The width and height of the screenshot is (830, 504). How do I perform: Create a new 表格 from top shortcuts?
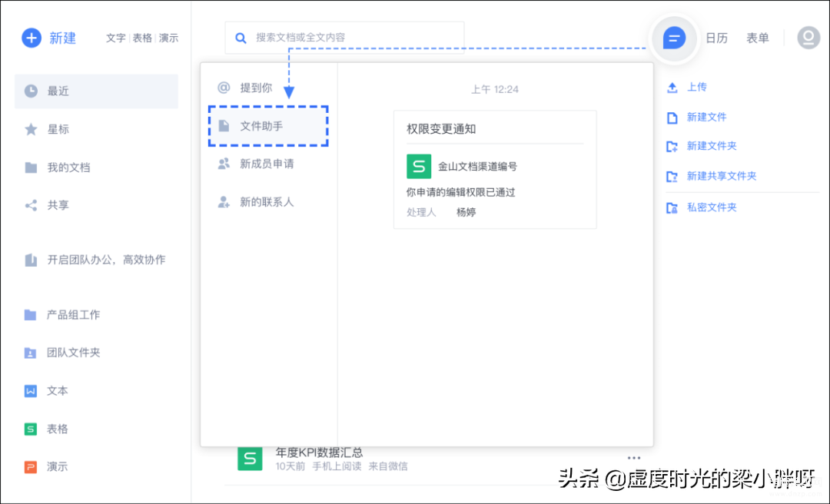coord(142,38)
